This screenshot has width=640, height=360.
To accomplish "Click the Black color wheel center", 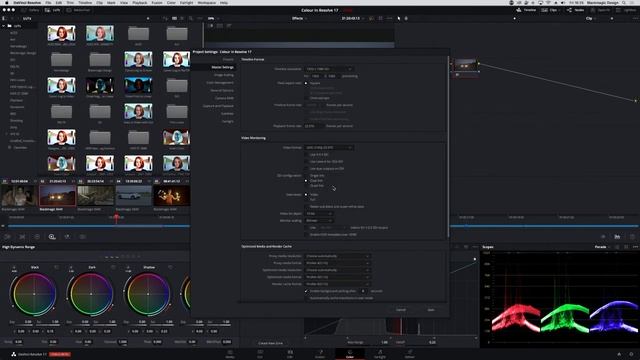I will pos(34,294).
